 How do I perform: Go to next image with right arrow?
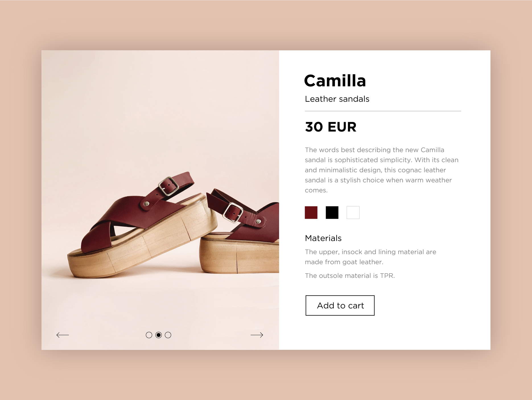click(x=257, y=335)
